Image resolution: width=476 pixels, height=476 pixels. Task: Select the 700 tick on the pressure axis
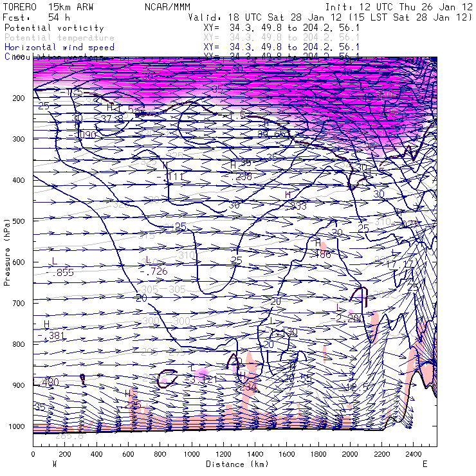click(19, 303)
